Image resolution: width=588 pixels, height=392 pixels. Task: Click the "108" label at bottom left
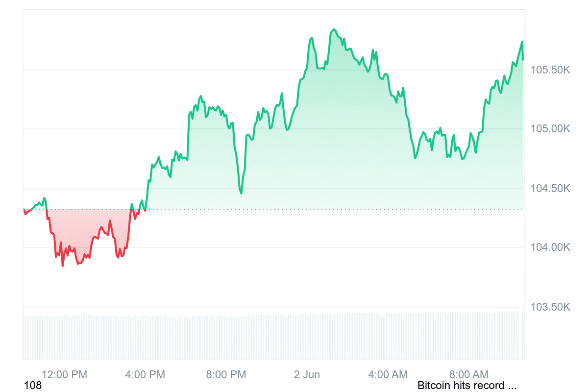[x=33, y=386]
